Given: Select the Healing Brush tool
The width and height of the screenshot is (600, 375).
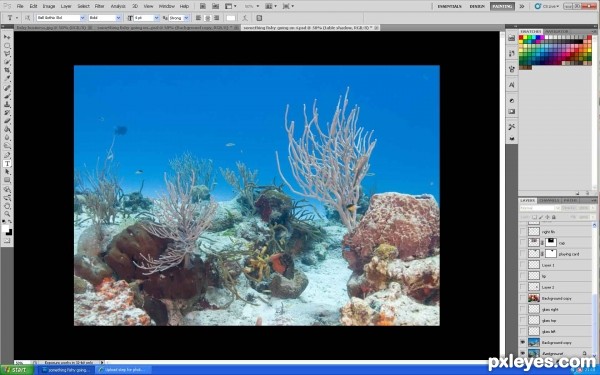Looking at the screenshot, I should pyautogui.click(x=7, y=88).
